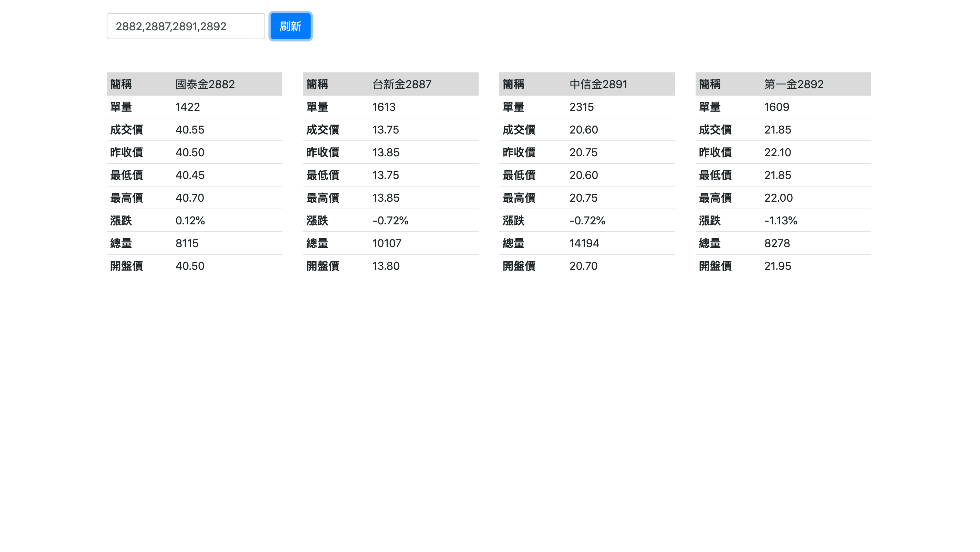Screen dimensions: 980x552
Task: Click 中信金 單量 value 2315
Action: 581,107
